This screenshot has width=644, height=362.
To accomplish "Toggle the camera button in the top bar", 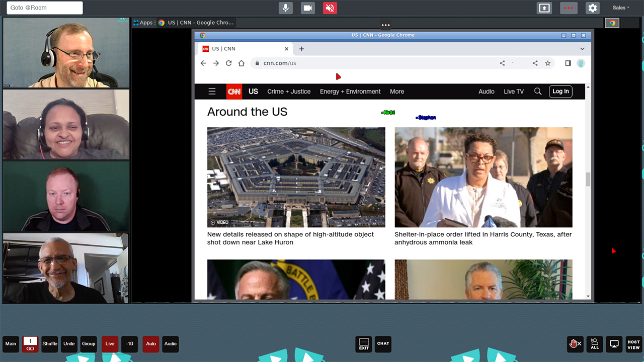I will (308, 8).
